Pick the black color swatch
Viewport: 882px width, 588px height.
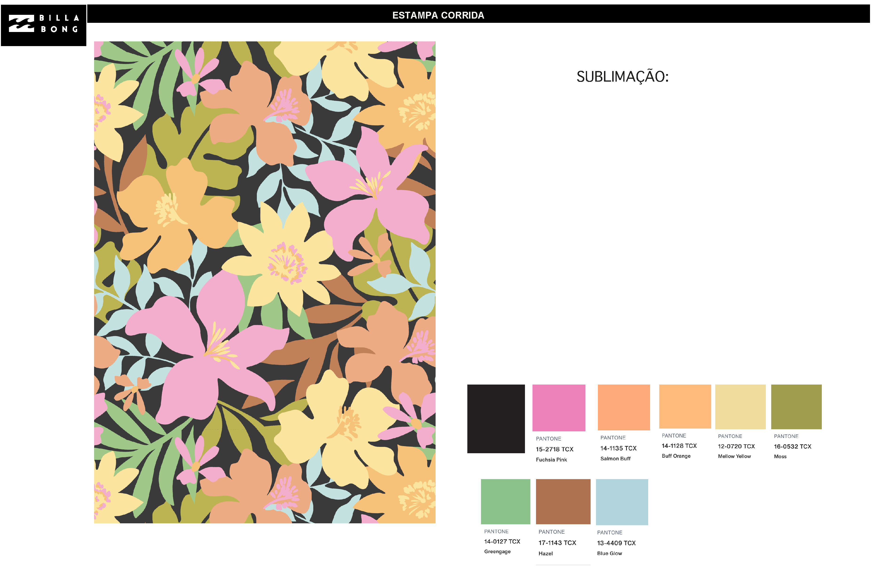[x=496, y=418]
